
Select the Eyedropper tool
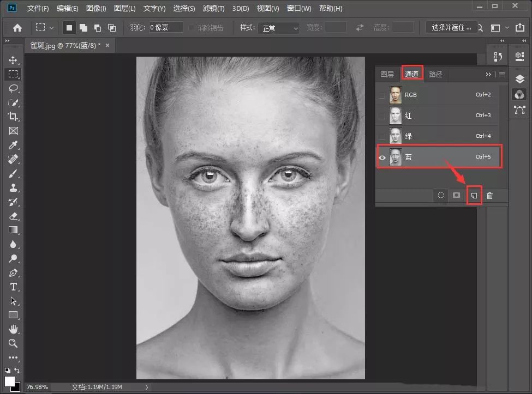13,145
